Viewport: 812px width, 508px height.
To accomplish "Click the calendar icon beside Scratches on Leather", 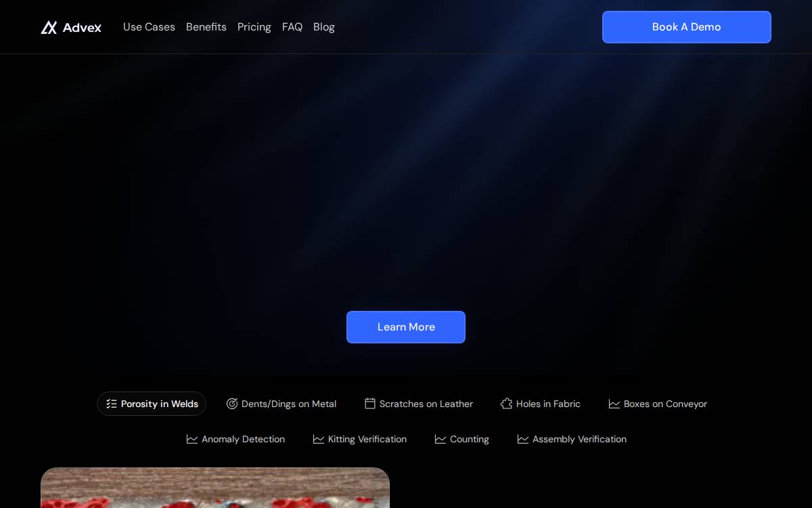I will tap(370, 404).
